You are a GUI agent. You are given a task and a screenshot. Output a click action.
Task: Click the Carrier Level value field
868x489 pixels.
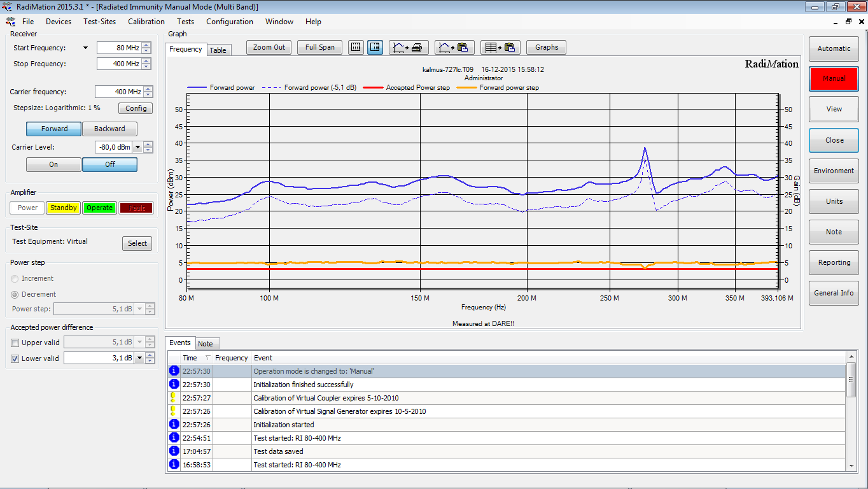(113, 147)
